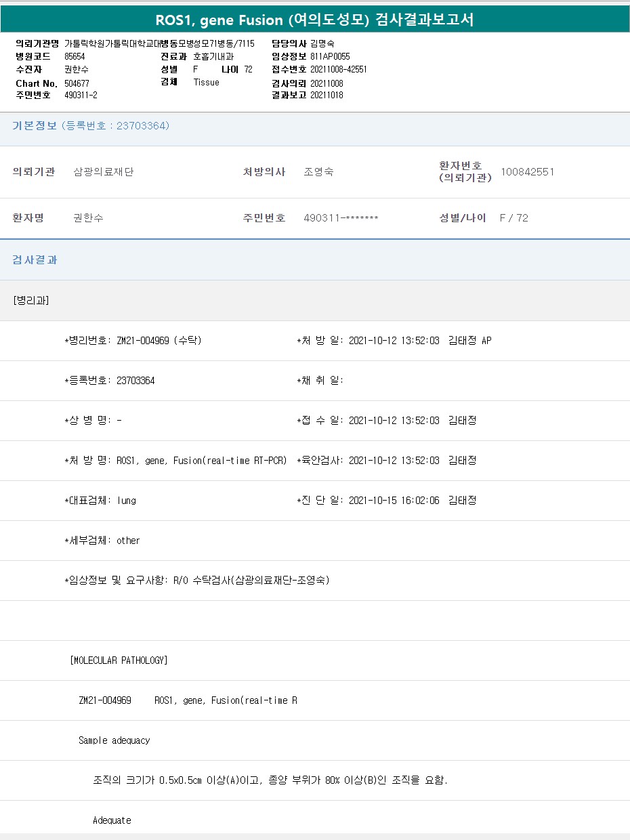Viewport: 630px width, 840px height.
Task: Select detailed specimen '*세부검체: other'
Action: (x=102, y=541)
